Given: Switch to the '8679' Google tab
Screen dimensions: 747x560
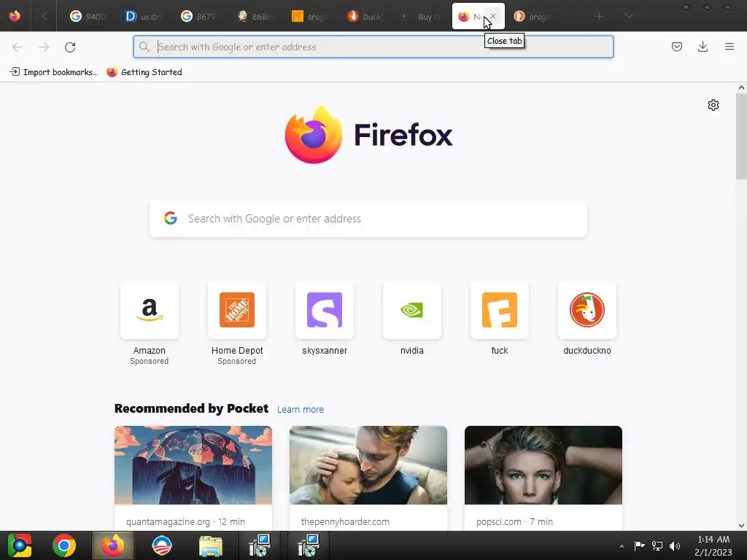Looking at the screenshot, I should click(198, 16).
